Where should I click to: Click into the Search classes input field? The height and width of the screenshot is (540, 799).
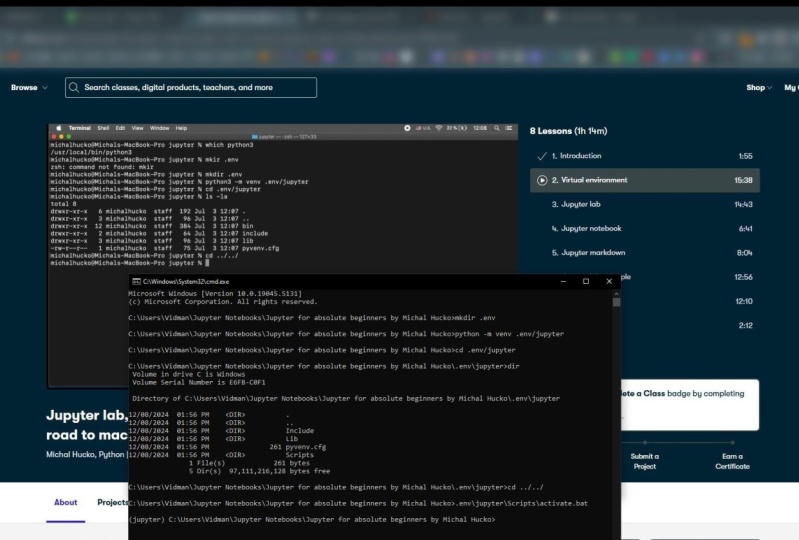coord(191,88)
